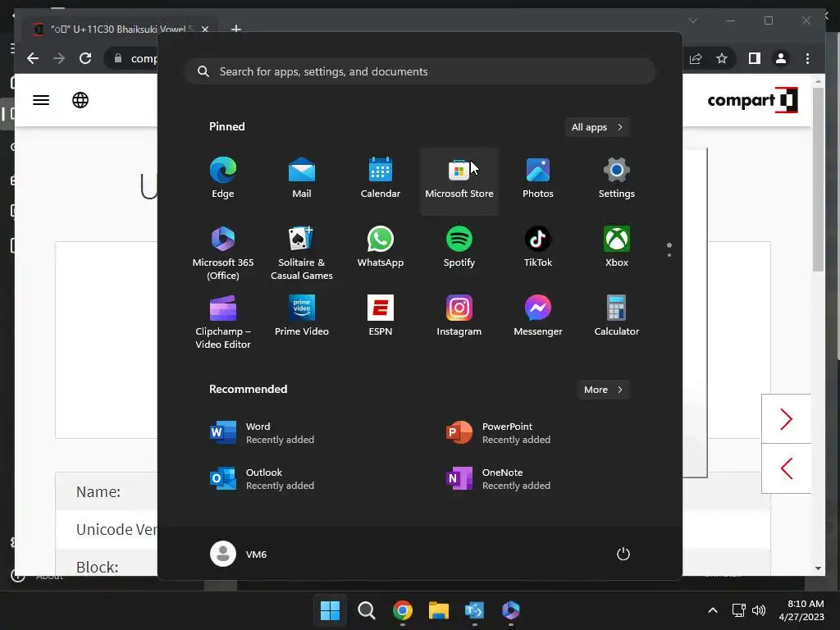
Task: Switch to Chrome on the taskbar
Action: (402, 610)
